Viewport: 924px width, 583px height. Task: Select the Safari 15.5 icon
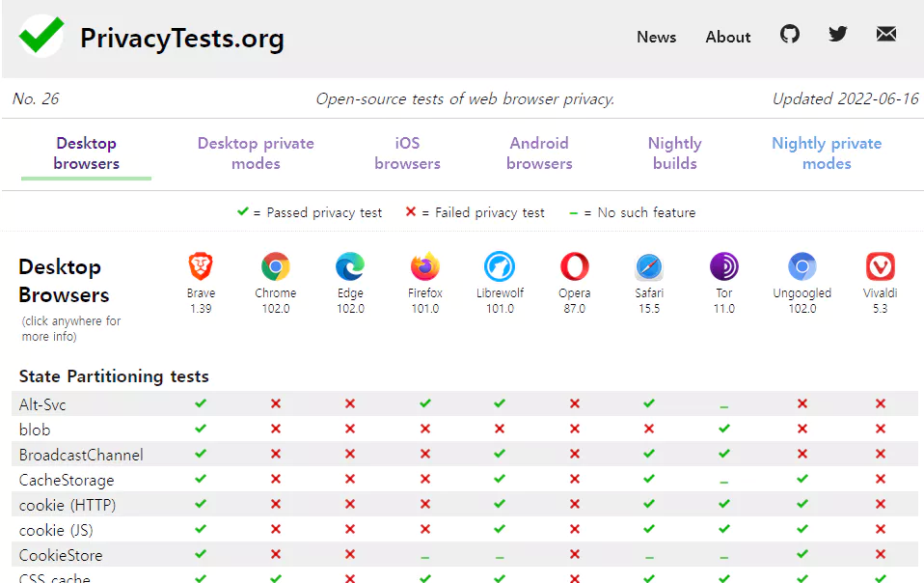click(x=648, y=267)
